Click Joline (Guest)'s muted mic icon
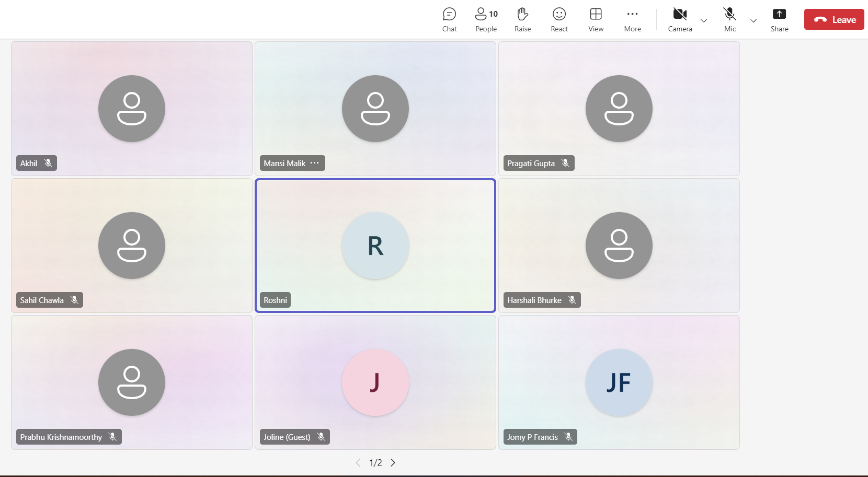 tap(321, 437)
